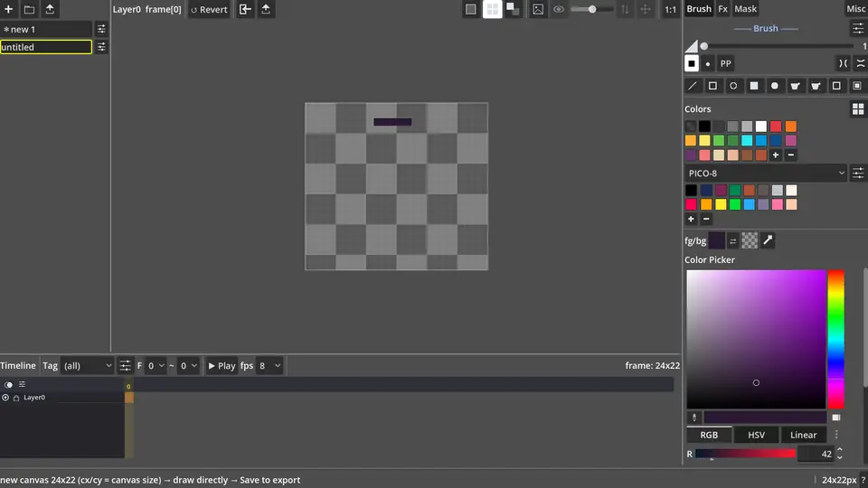Switch to the Mask tab
This screenshot has height=488, width=868.
pyautogui.click(x=746, y=9)
